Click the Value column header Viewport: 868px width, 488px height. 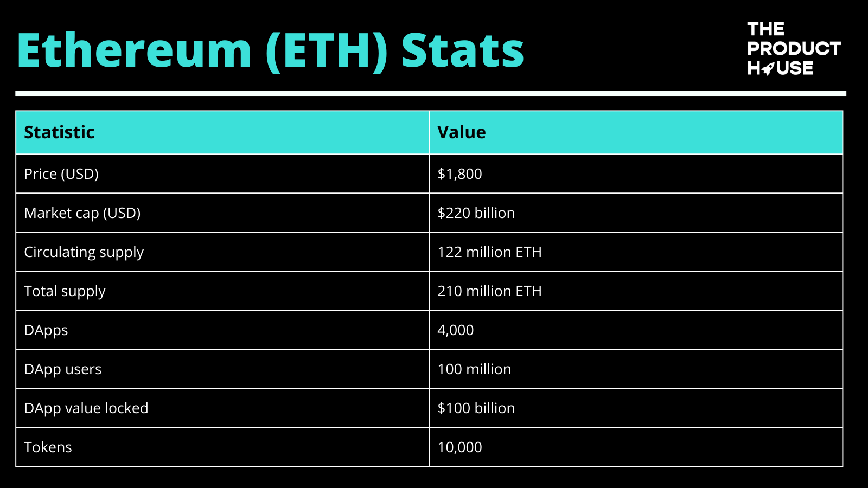462,132
